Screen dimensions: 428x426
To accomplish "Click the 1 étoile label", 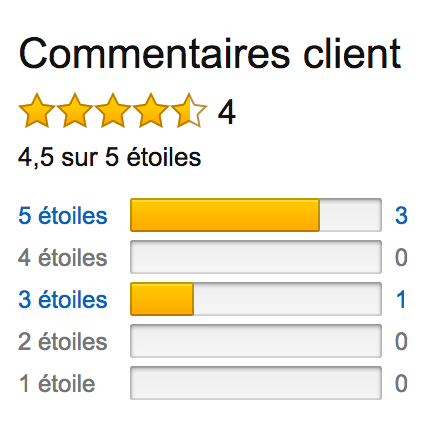I will click(57, 383).
